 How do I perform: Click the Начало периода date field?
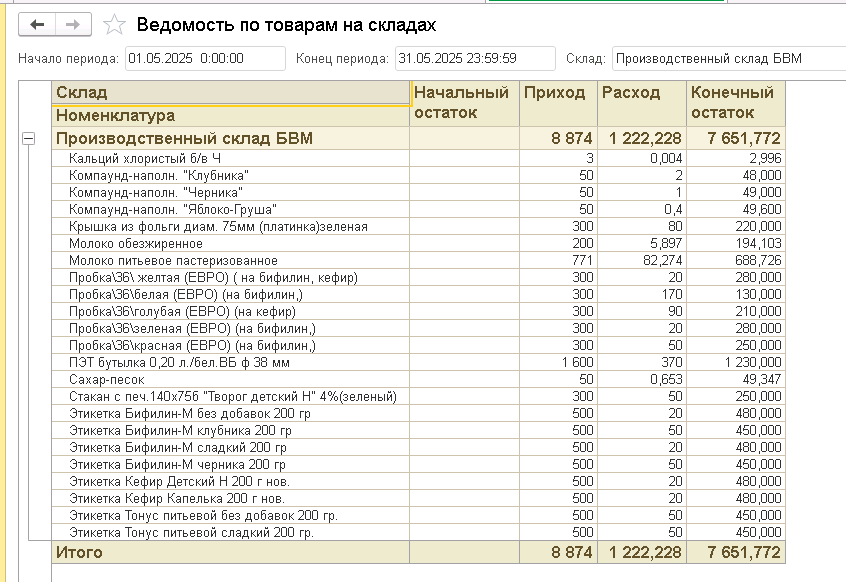click(204, 59)
